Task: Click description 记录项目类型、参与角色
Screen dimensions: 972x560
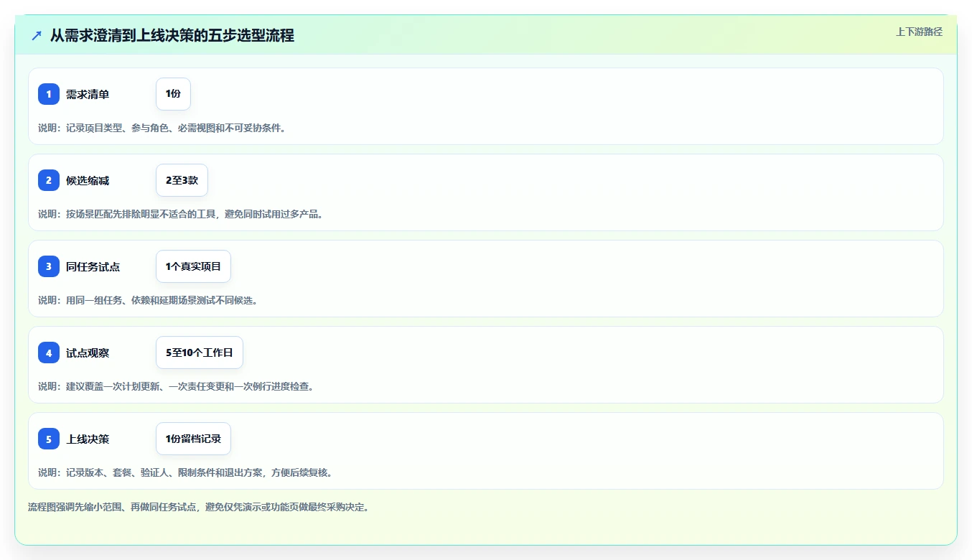Action: point(162,128)
